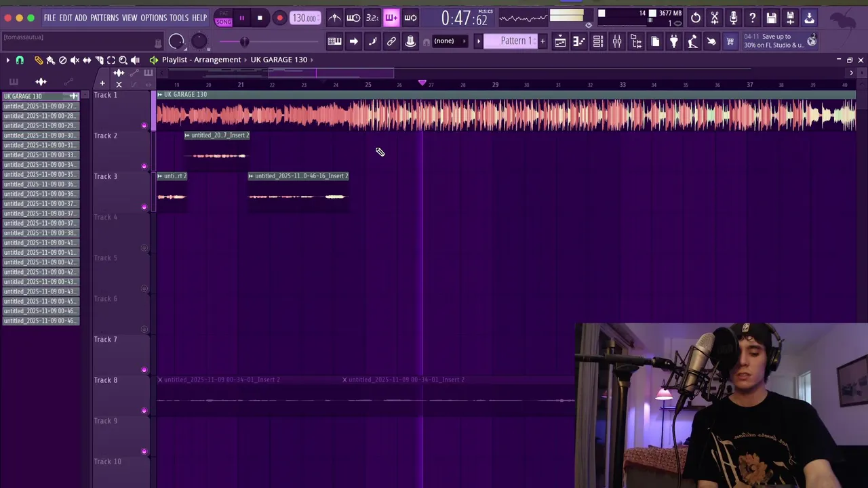868x488 pixels.
Task: Switch to PAT pattern mode
Action: coord(224,14)
